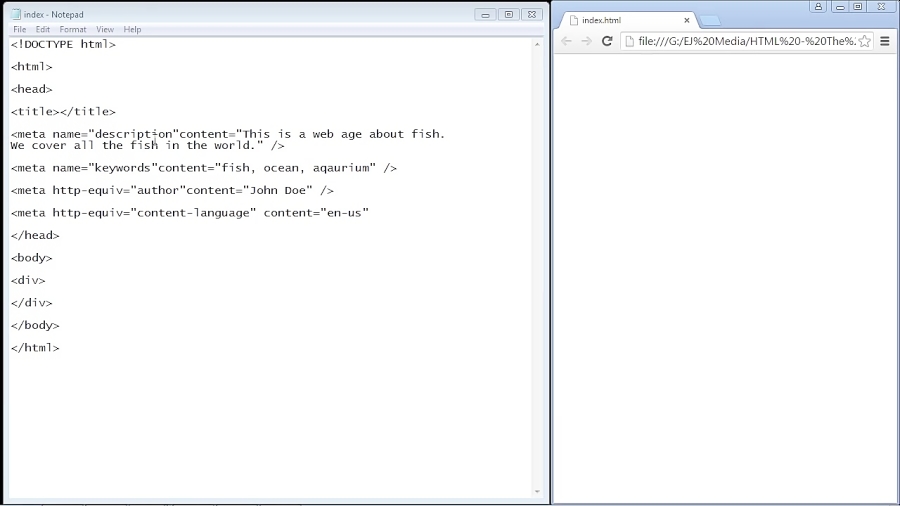Viewport: 900px width, 506px height.
Task: Open a new Chrome tab
Action: click(x=708, y=21)
